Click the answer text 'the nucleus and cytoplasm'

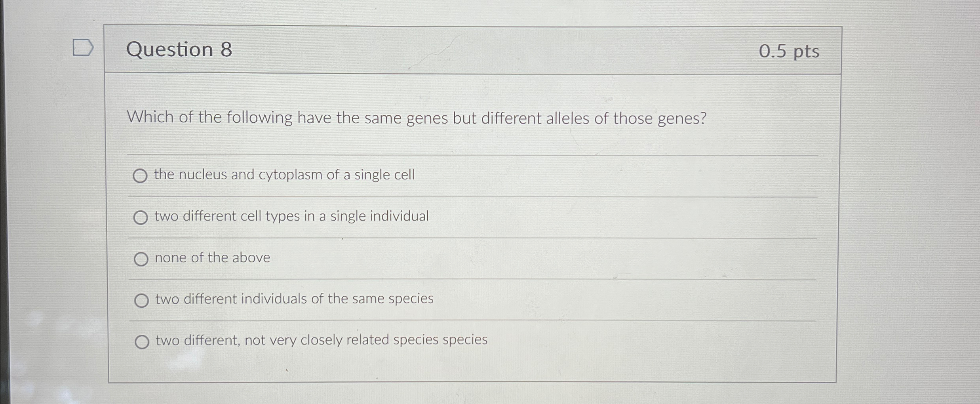click(284, 175)
